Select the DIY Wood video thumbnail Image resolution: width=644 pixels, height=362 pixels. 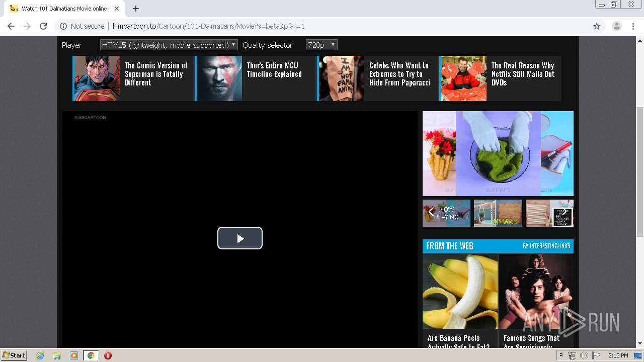click(x=498, y=213)
